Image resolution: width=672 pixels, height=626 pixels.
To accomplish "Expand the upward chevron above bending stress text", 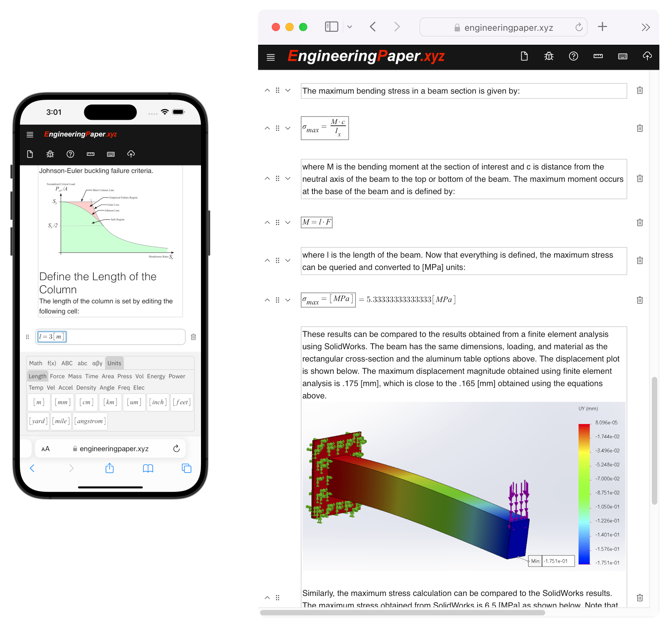I will [267, 91].
